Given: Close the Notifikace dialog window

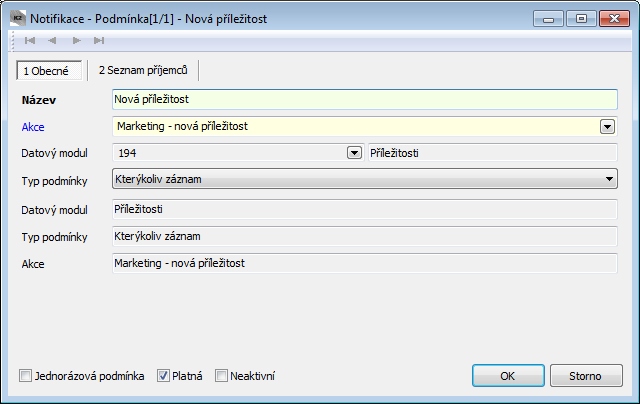Looking at the screenshot, I should pos(614,19).
